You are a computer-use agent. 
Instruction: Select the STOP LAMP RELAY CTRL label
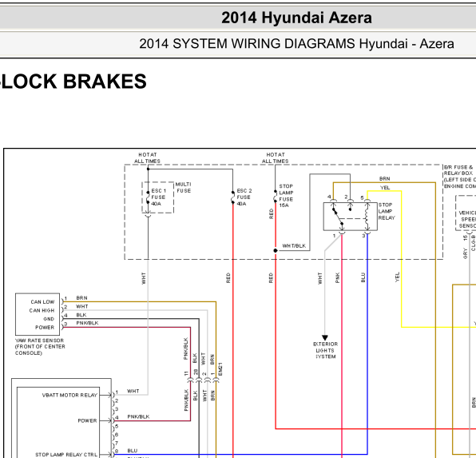(x=66, y=455)
